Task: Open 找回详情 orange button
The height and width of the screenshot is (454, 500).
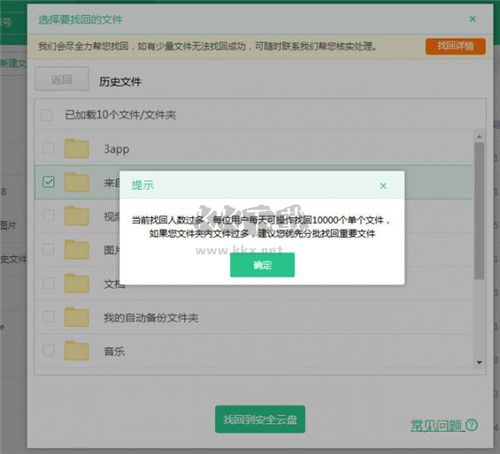Action: click(455, 46)
